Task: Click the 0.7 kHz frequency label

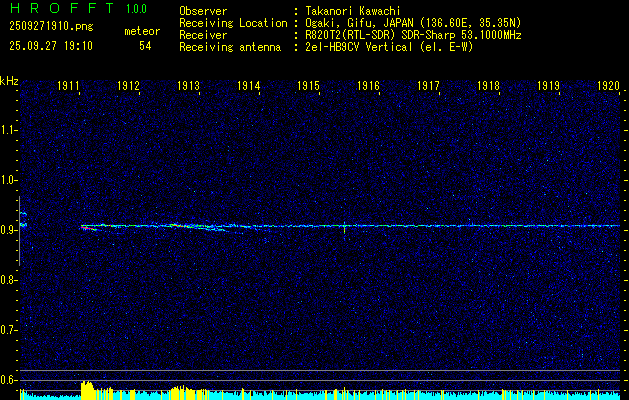Action: coord(9,330)
